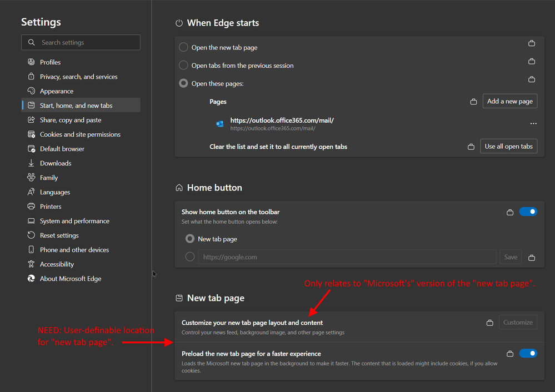Click the About Microsoft Edge logo icon

pyautogui.click(x=31, y=279)
